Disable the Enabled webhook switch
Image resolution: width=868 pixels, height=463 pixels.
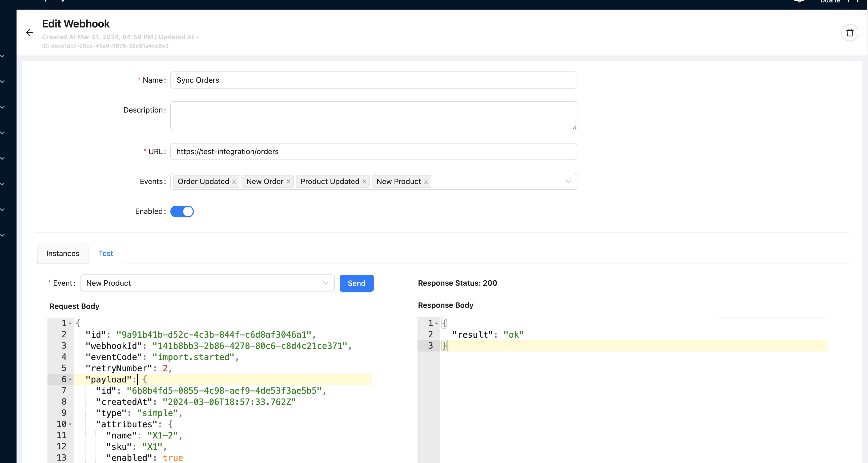point(182,211)
